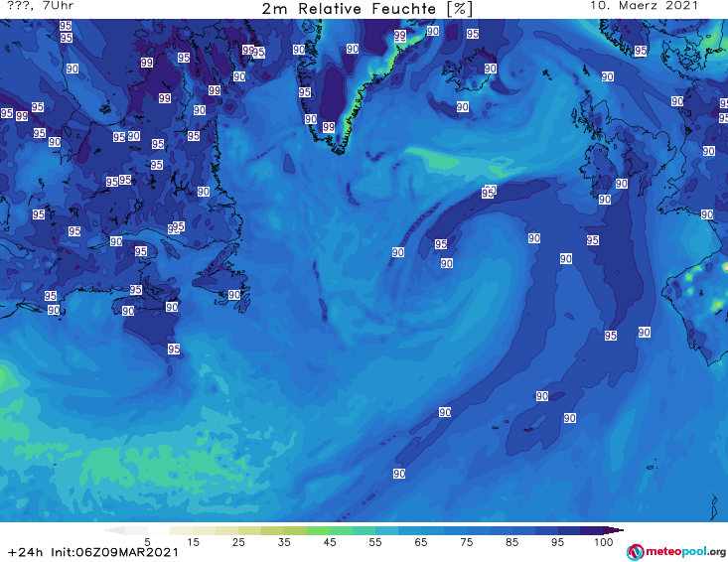The image size is (728, 562).
Task: Click legend value 55 on color scale
Action: point(375,541)
